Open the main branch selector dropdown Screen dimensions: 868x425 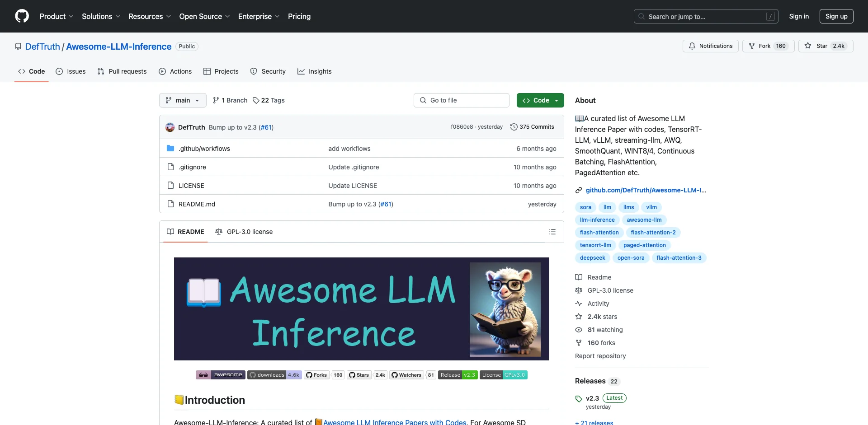coord(183,100)
